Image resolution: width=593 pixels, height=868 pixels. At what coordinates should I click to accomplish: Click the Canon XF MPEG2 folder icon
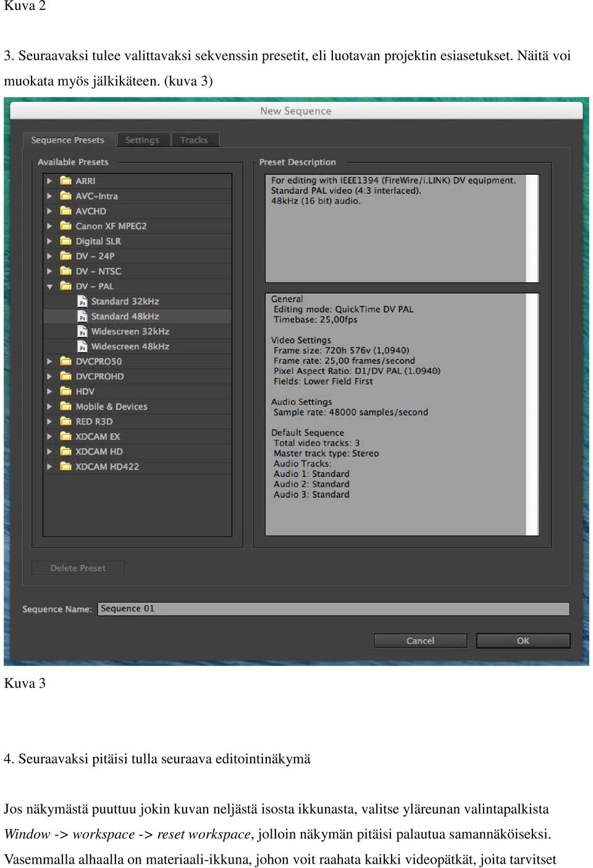click(x=65, y=225)
